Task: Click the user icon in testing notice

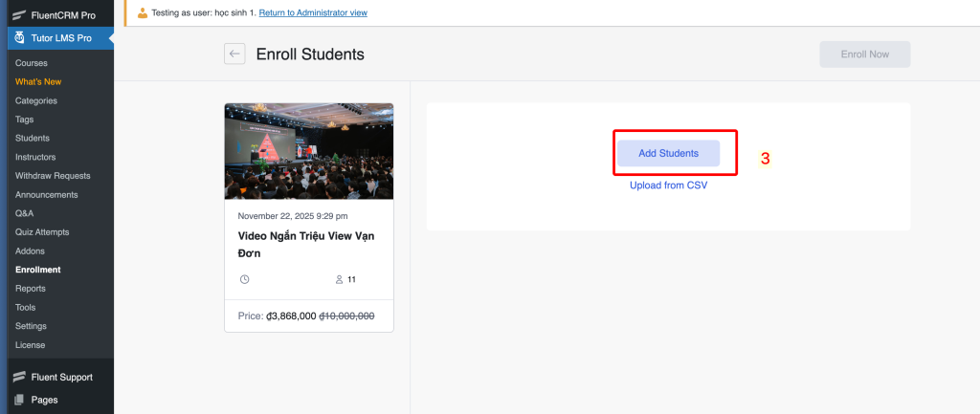Action: coord(143,13)
